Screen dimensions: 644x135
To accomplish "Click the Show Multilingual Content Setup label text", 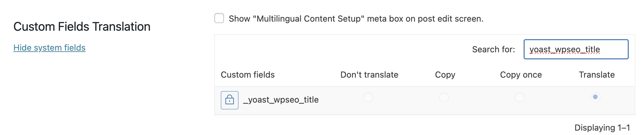I will pos(356,19).
